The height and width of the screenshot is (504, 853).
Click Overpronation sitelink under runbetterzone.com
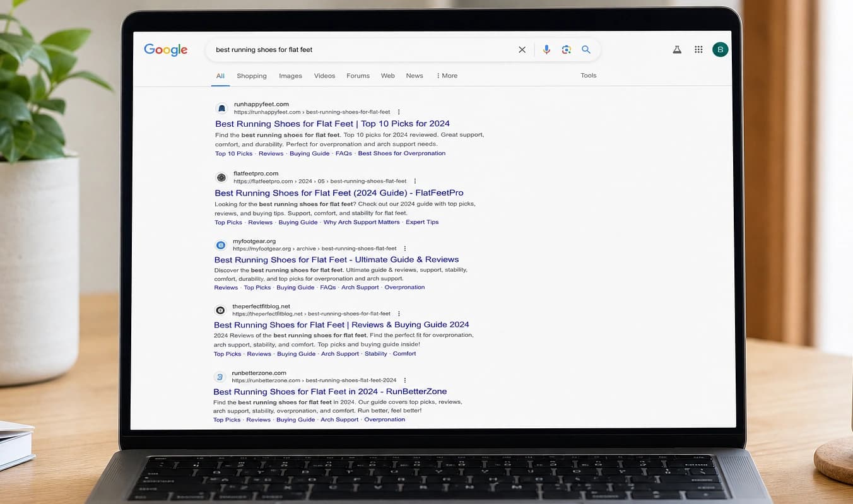pyautogui.click(x=384, y=419)
